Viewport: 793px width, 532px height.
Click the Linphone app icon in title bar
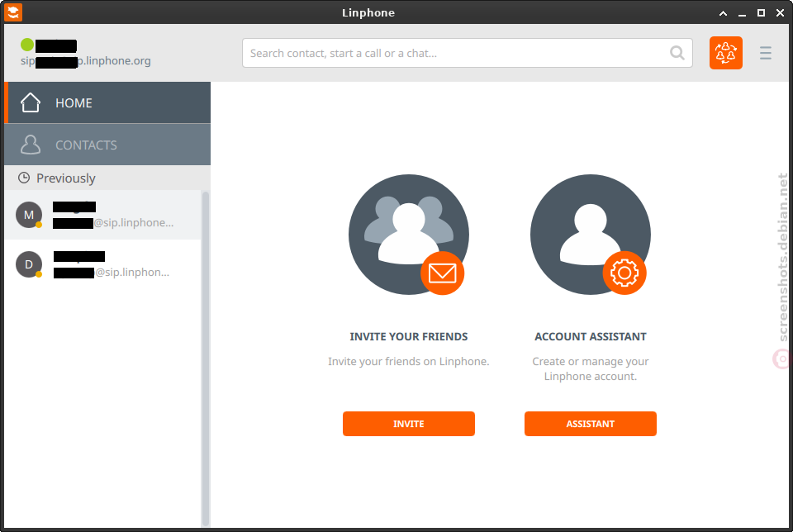[13, 12]
